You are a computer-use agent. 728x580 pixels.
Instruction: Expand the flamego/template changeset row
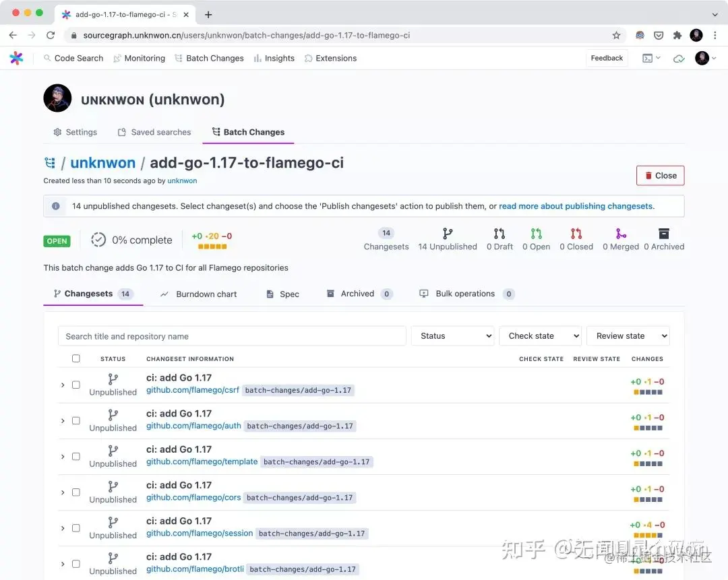pyautogui.click(x=63, y=457)
